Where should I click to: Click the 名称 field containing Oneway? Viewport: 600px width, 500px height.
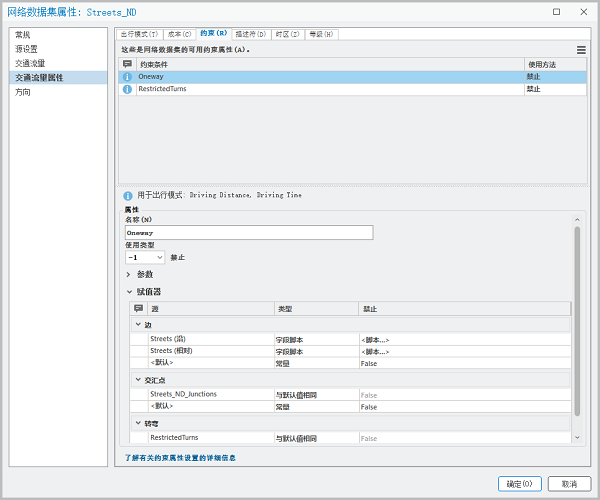pyautogui.click(x=248, y=232)
